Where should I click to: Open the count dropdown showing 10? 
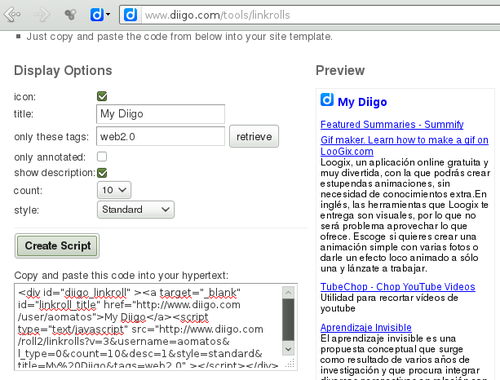click(114, 190)
